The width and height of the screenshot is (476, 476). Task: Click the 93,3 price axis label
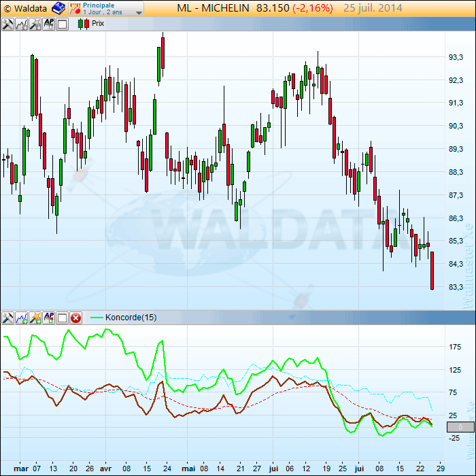click(456, 57)
